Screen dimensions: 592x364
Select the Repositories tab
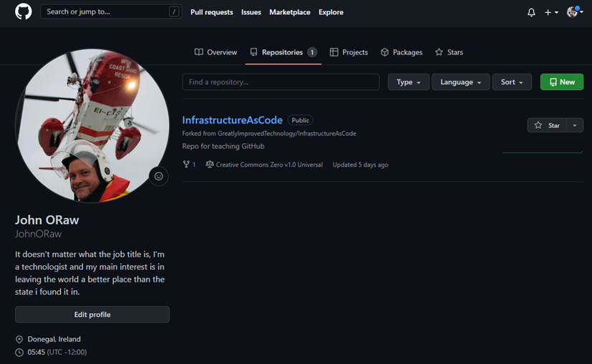[283, 52]
